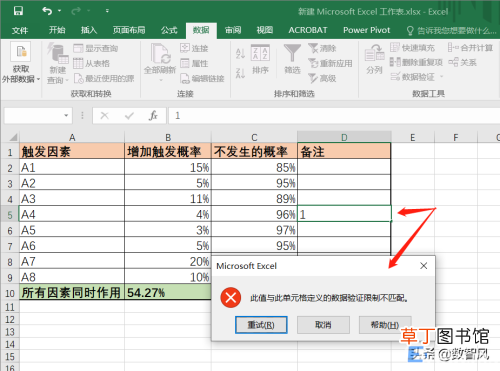
Task: Click the 85% cell in column C
Action: 254,167
